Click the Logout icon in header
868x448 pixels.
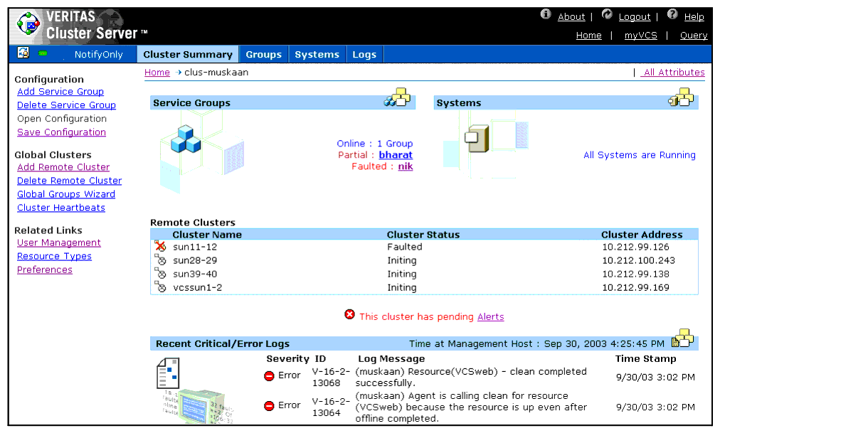click(607, 14)
